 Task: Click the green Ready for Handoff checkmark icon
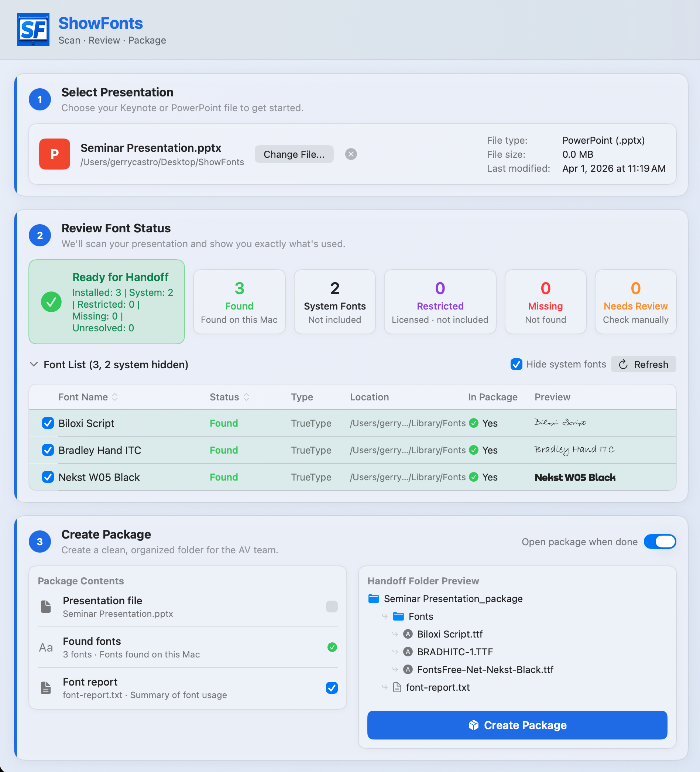(x=51, y=302)
